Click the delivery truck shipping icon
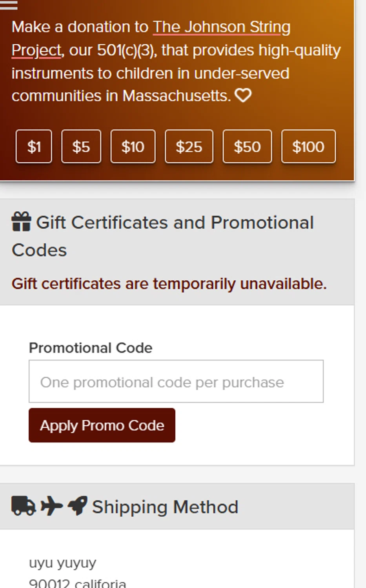Image resolution: width=366 pixels, height=588 pixels. pyautogui.click(x=24, y=506)
